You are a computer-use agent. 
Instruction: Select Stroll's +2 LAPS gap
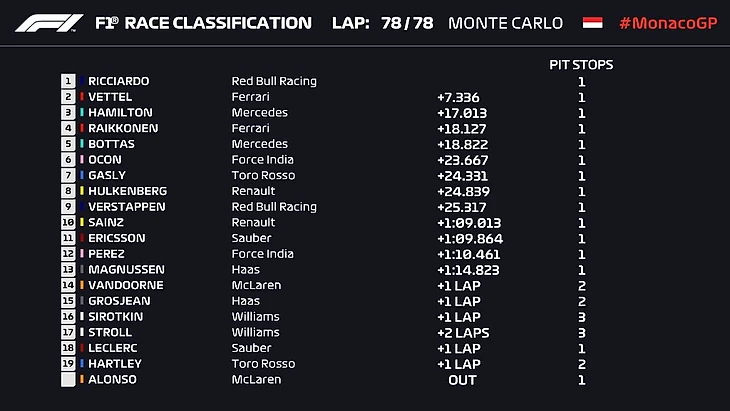click(x=462, y=333)
